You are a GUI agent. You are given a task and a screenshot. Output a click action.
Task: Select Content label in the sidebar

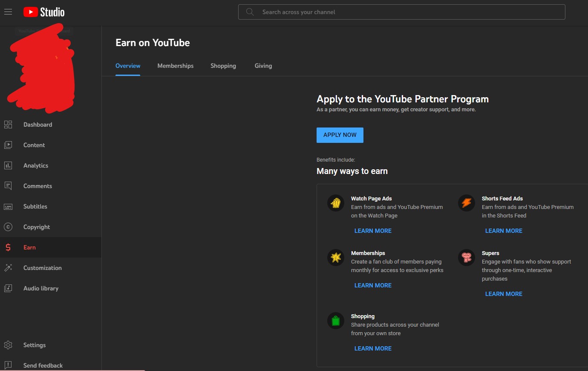(x=34, y=145)
